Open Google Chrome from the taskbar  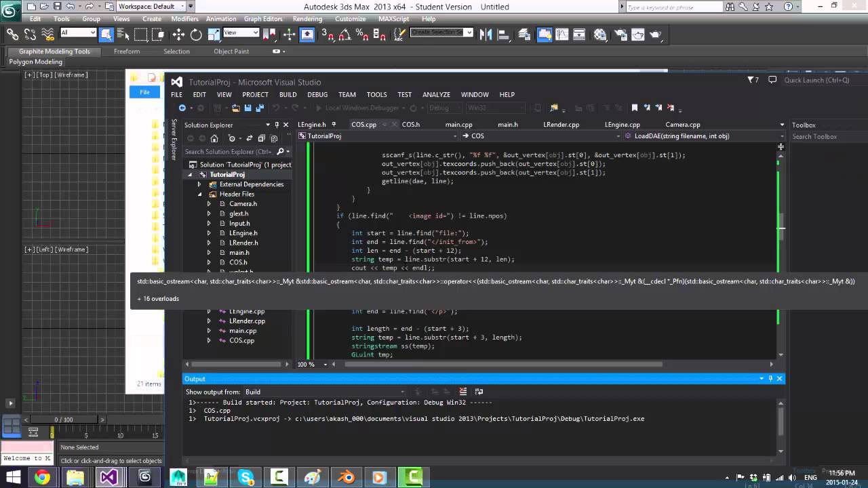(42, 478)
